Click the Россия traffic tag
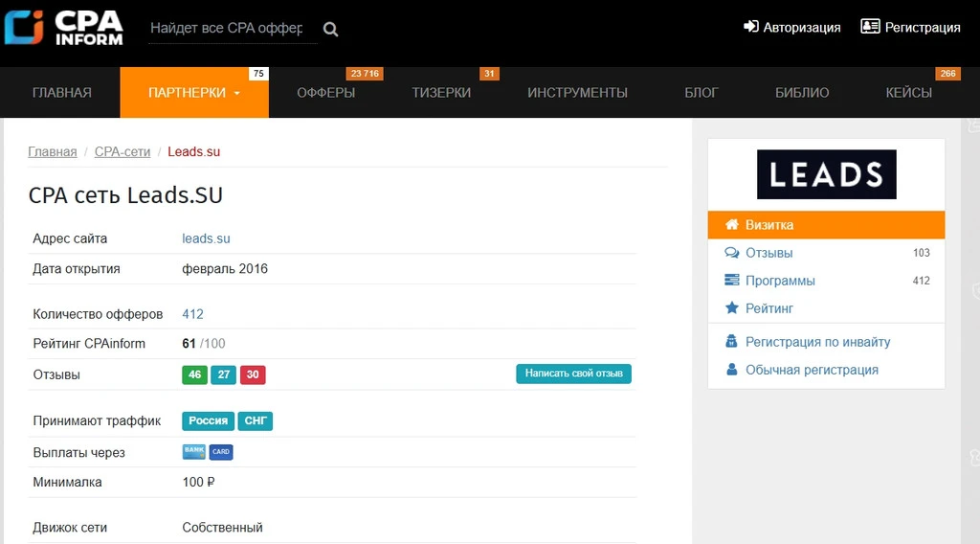 208,420
